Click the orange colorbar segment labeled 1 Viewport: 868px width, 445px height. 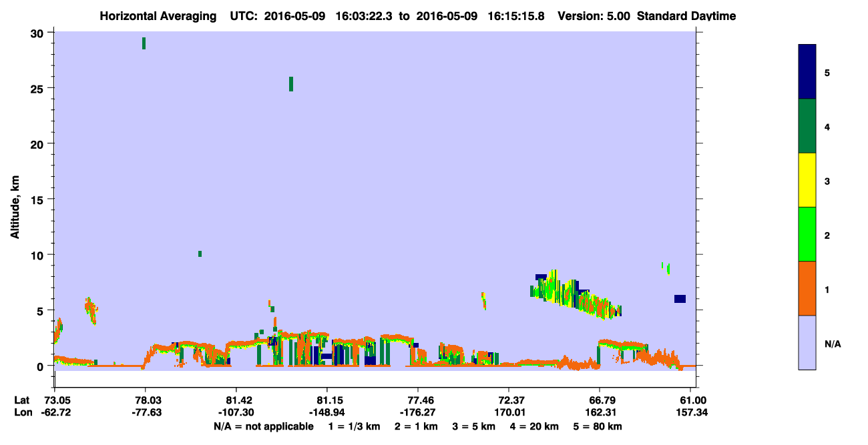point(807,288)
